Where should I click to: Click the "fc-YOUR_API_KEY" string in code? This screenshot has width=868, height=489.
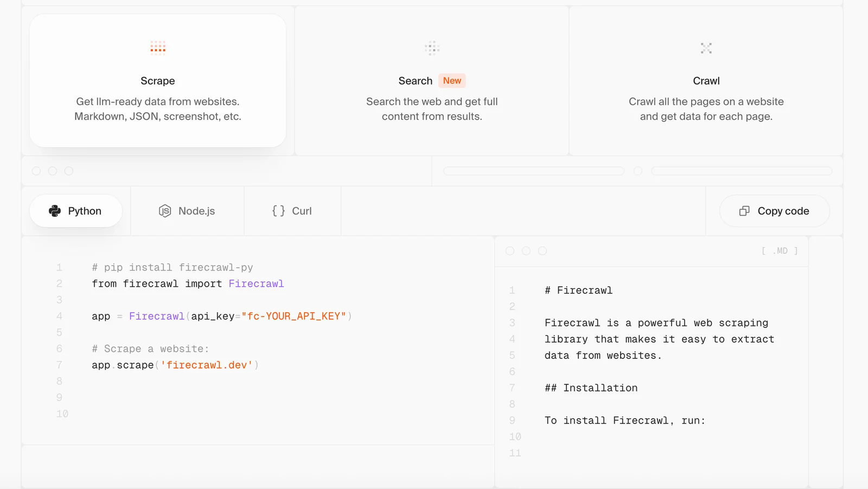click(x=293, y=316)
